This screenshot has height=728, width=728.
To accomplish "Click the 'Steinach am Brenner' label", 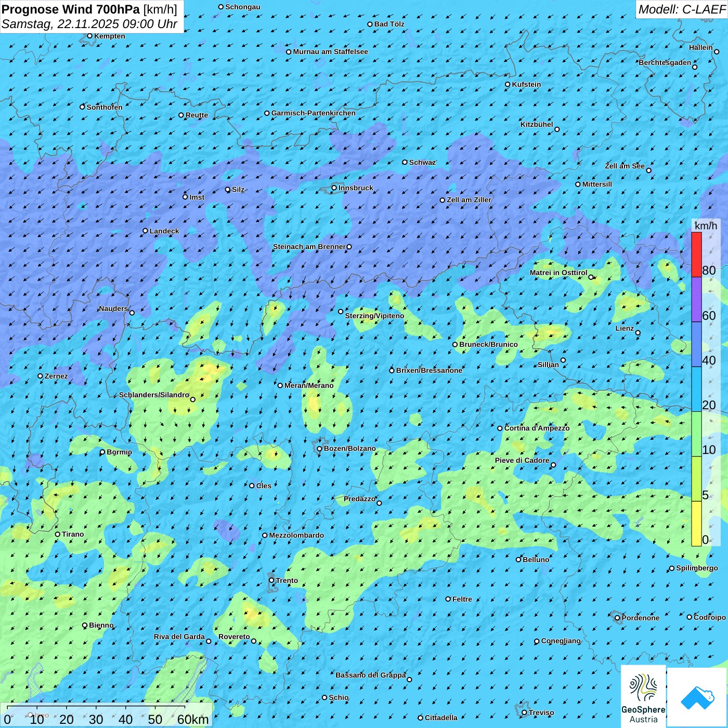I will [x=309, y=247].
